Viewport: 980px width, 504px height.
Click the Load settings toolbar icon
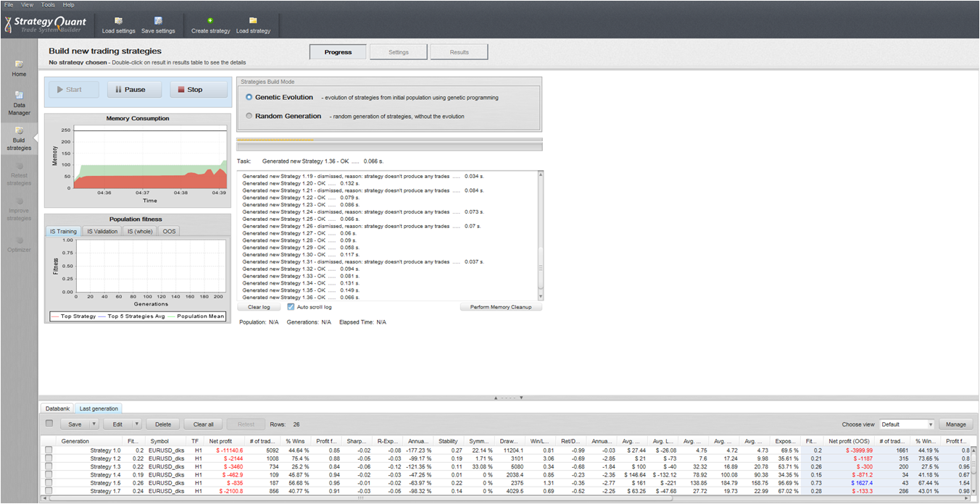point(118,22)
